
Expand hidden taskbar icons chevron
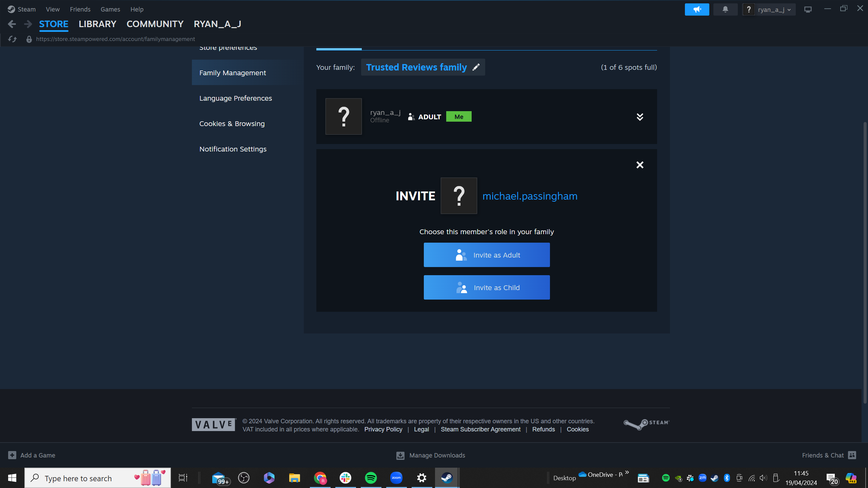(627, 471)
